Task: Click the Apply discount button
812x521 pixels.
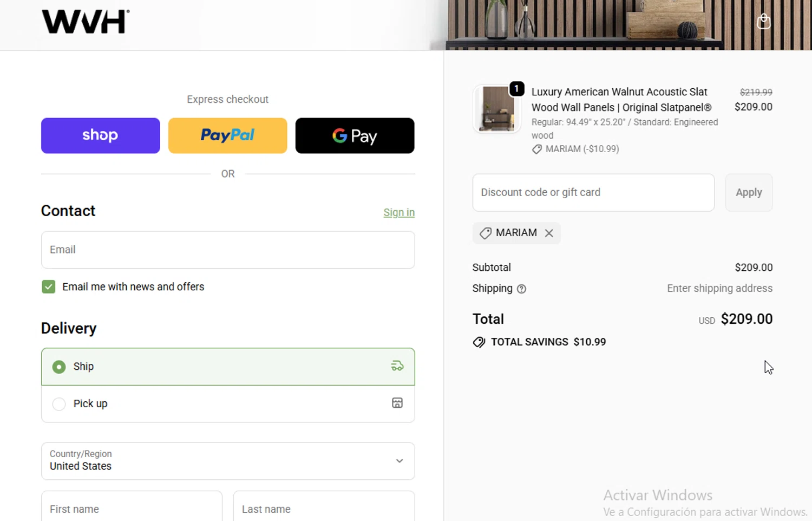Action: [x=749, y=192]
